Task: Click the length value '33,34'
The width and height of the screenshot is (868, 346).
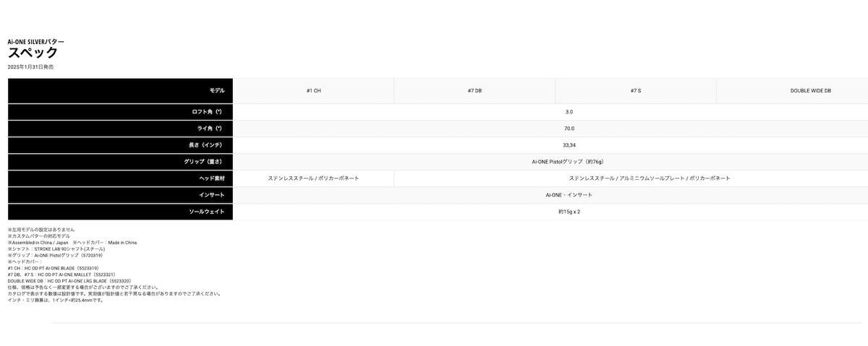Action: (x=569, y=145)
